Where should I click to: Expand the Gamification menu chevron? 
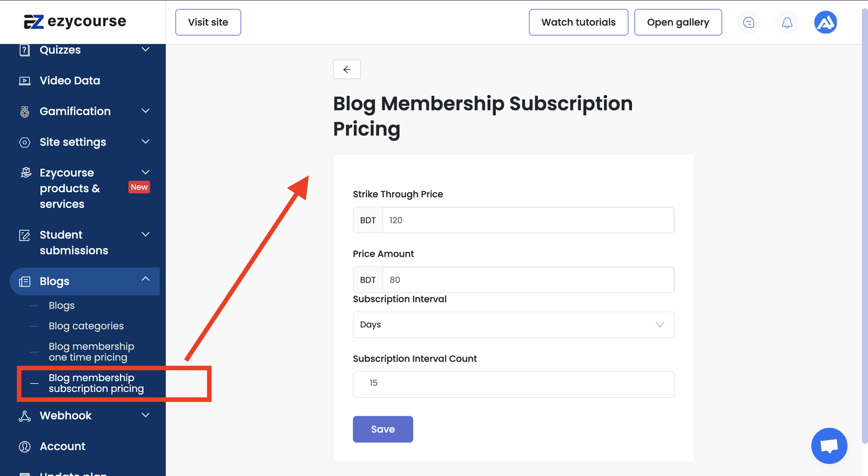tap(145, 111)
